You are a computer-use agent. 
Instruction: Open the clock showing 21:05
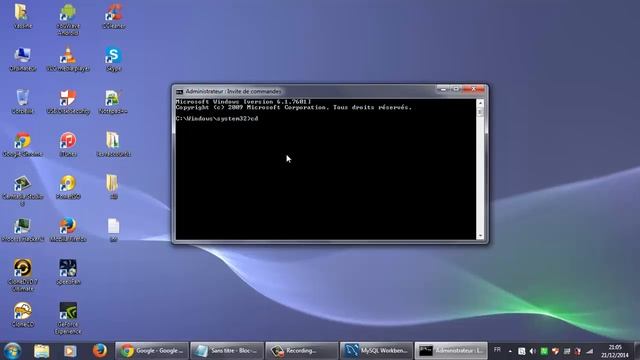pyautogui.click(x=615, y=351)
